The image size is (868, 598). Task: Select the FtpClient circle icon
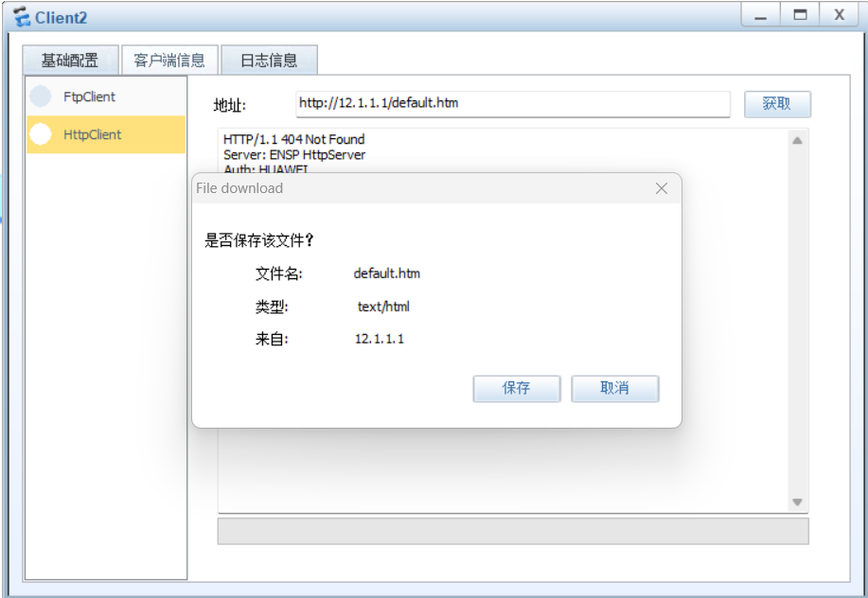(41, 97)
